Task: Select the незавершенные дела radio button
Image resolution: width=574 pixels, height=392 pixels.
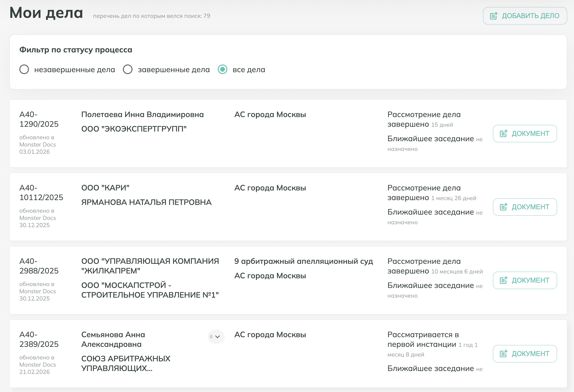Action: point(24,70)
